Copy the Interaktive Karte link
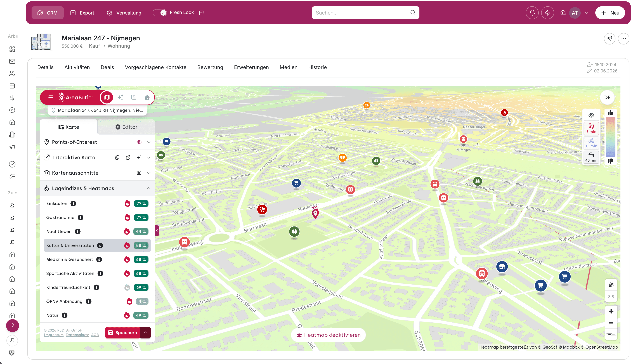The image size is (633, 364). coord(117,157)
